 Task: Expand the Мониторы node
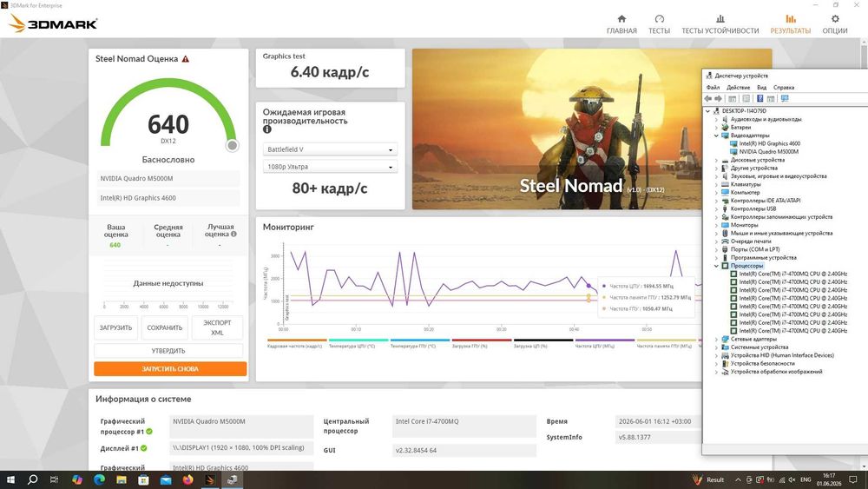click(x=716, y=226)
